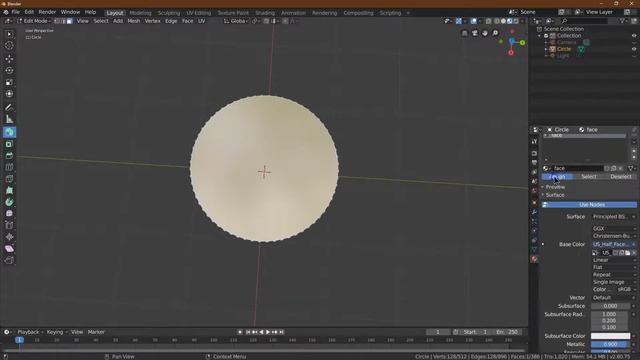Hide the Collection in viewport
Viewport: 640px width, 360px height.
pyautogui.click(x=634, y=36)
